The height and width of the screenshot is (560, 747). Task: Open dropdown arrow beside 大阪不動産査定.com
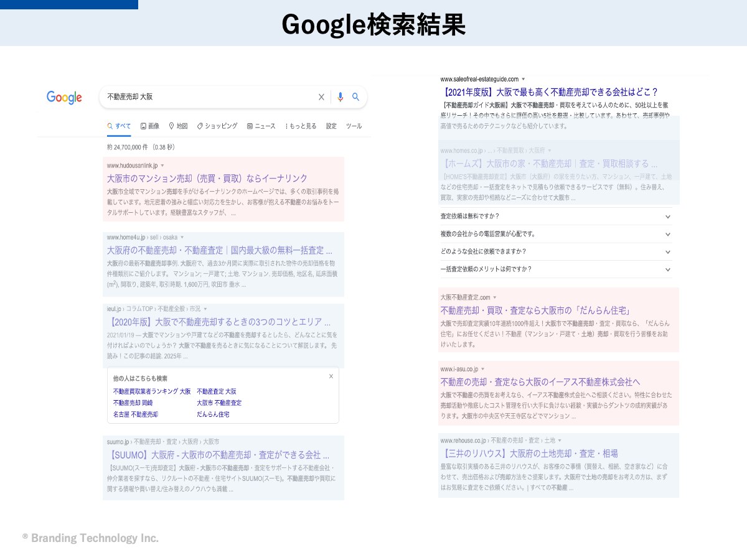click(x=496, y=297)
